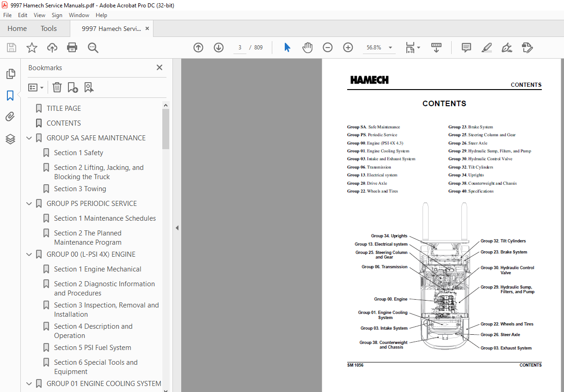Viewport: 564px width, 392px height.
Task: Click the Save file icon
Action: tap(12, 48)
